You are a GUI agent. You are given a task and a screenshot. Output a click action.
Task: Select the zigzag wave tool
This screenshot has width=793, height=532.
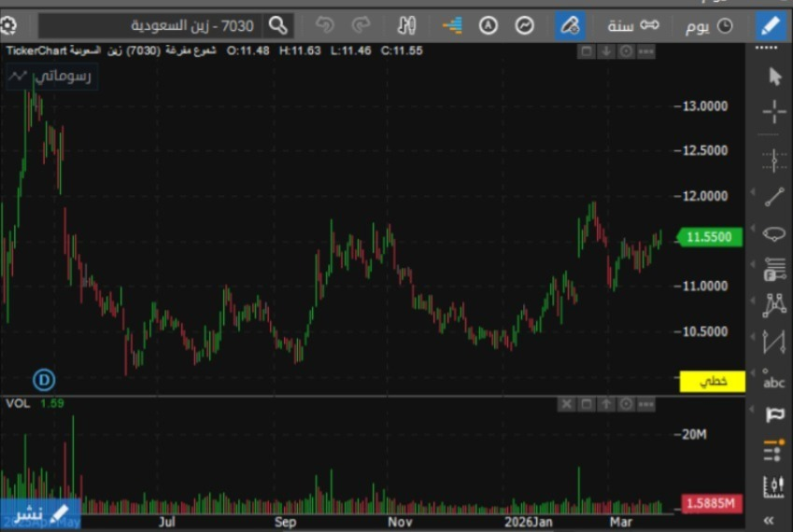(x=774, y=342)
